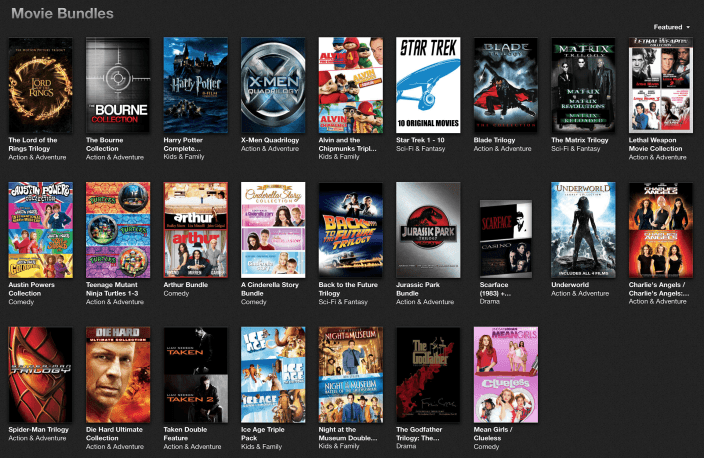Click 'The Lord of the Rings Trilogy' title
This screenshot has width=704, height=458.
33,144
